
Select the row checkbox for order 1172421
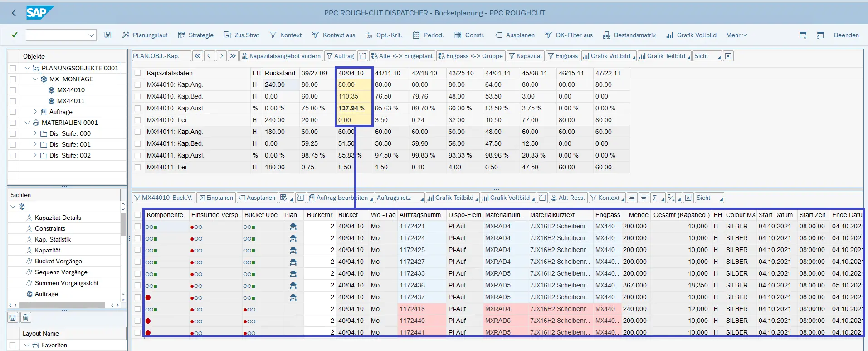pyautogui.click(x=137, y=227)
